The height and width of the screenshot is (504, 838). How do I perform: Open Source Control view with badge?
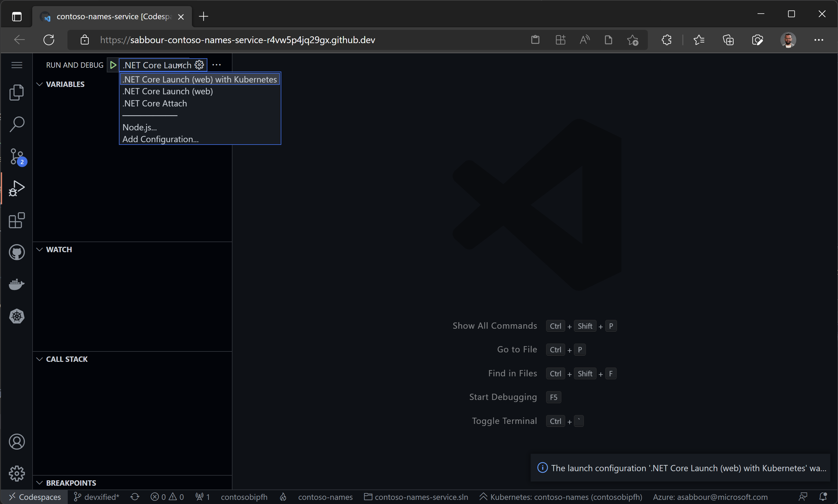tap(16, 157)
